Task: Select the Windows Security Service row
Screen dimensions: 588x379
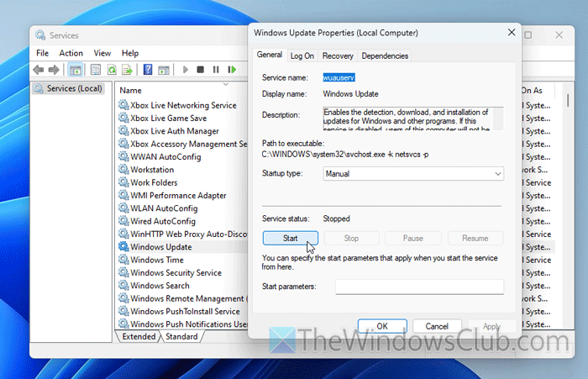Action: pyautogui.click(x=176, y=273)
